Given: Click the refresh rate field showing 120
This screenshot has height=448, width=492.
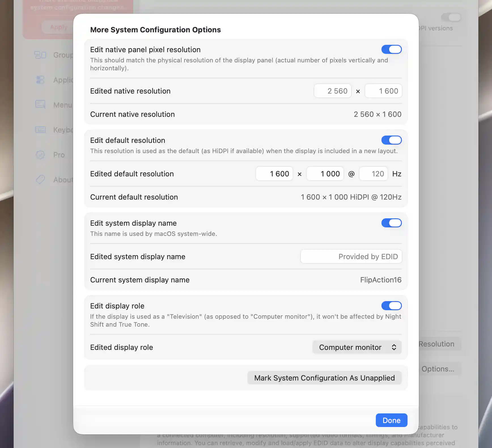Looking at the screenshot, I should point(373,174).
